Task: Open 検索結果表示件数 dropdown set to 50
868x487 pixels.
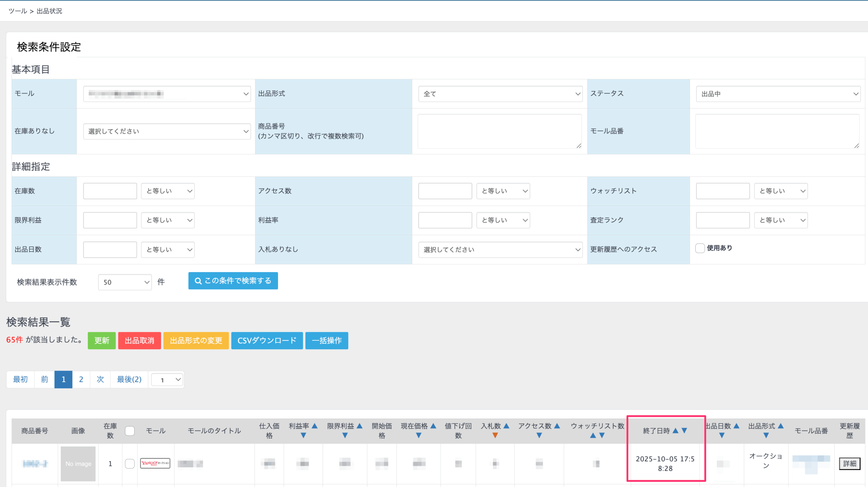Action: pos(125,282)
